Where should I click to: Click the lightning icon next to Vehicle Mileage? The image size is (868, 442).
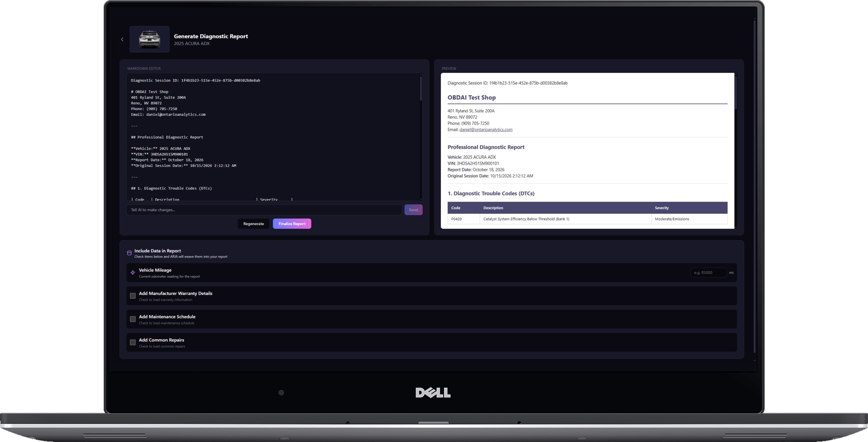coord(133,273)
